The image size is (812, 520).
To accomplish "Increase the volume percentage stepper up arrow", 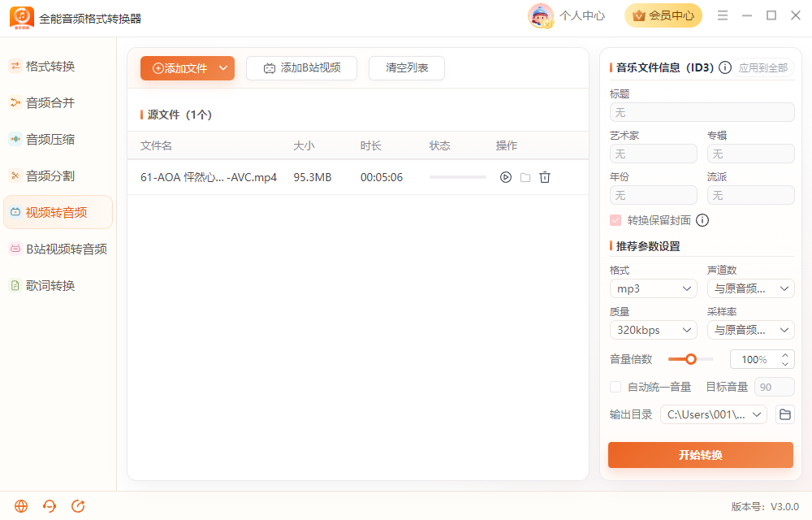I will pos(785,355).
